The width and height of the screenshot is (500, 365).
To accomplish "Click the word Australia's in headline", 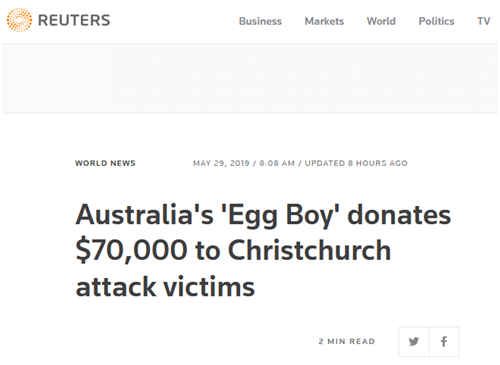I will 144,215.
